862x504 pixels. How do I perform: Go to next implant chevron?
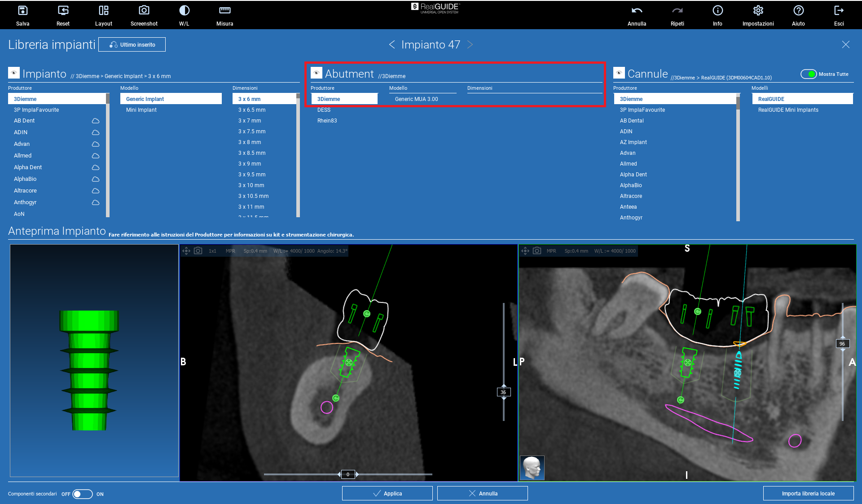pos(470,44)
